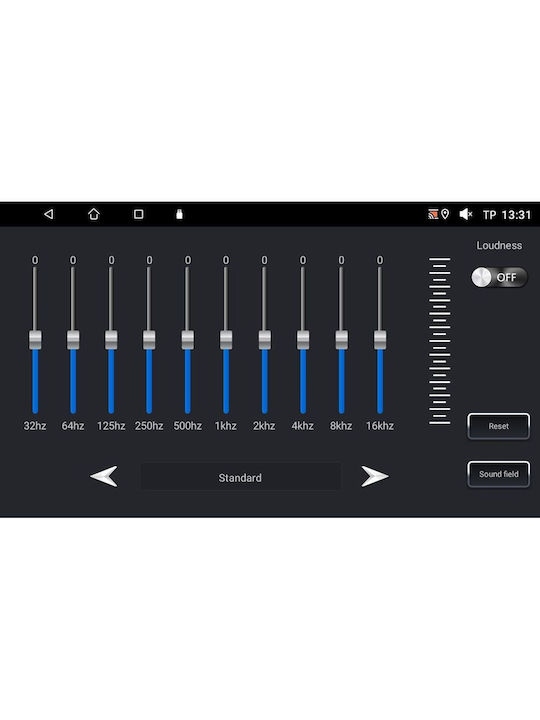Go to the home screen icon
This screenshot has width=540, height=720.
[94, 214]
